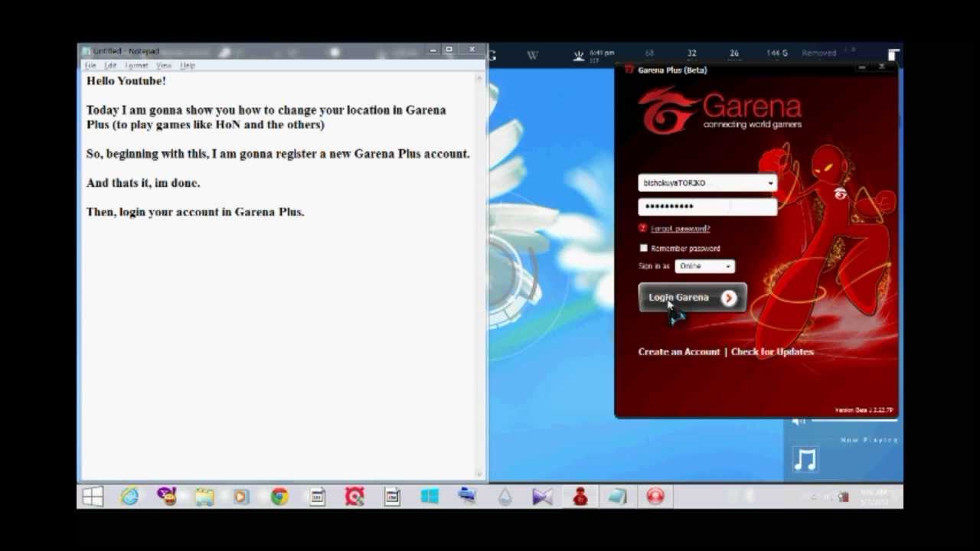
Task: Open the Forgot password link
Action: click(680, 228)
